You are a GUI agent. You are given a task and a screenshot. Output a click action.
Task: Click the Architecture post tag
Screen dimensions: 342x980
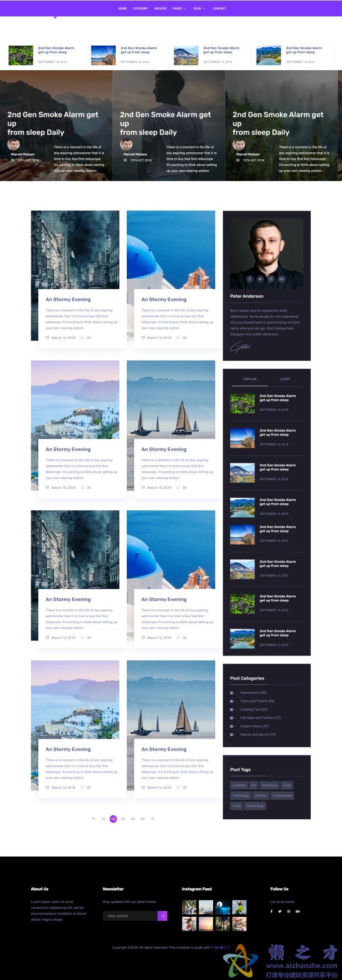tap(282, 795)
